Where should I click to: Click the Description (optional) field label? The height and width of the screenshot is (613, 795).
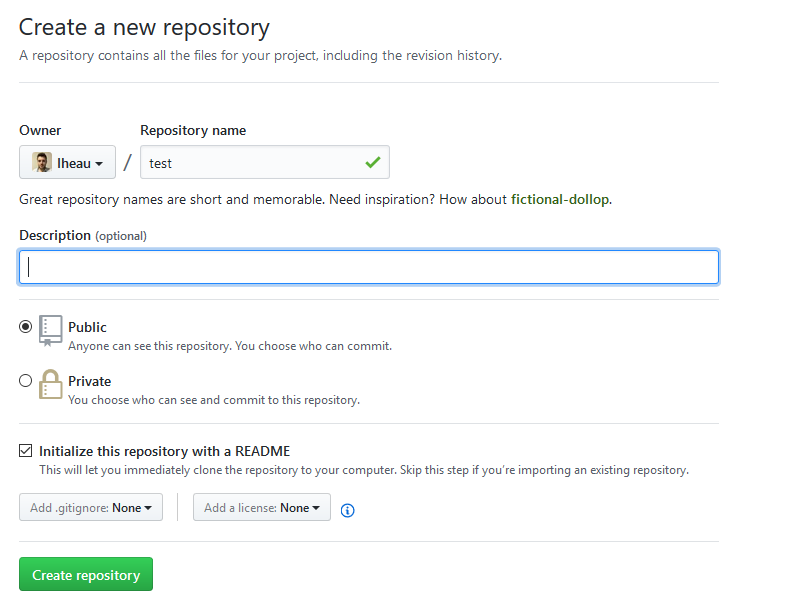tap(83, 236)
